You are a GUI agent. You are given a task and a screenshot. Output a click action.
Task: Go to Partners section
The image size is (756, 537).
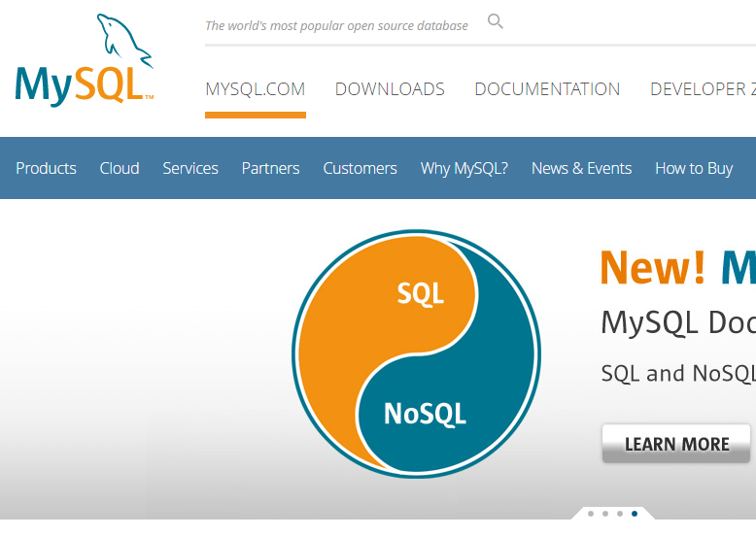270,168
